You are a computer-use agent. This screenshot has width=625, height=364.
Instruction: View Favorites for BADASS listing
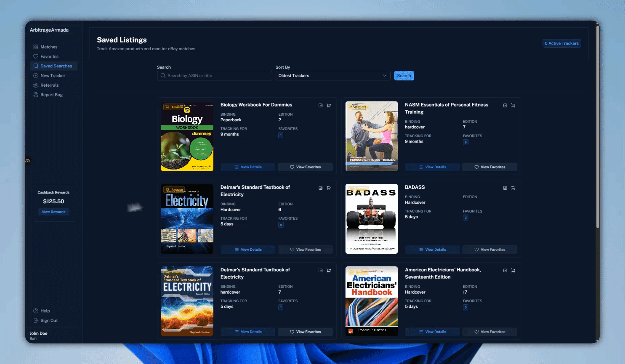(x=490, y=249)
